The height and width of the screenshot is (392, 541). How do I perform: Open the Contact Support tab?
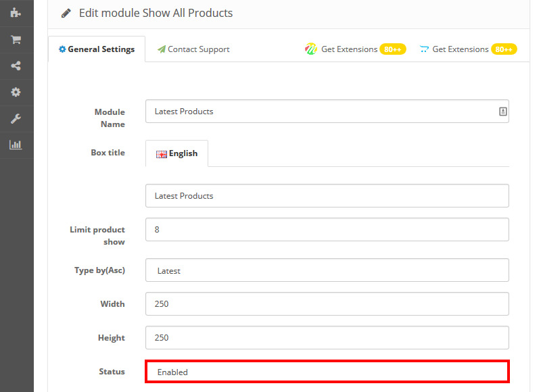click(x=193, y=49)
